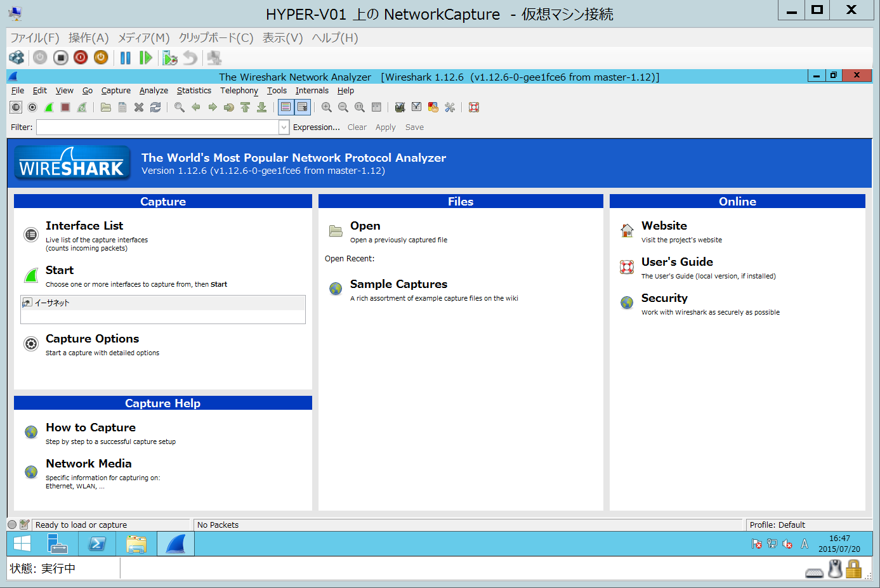Edit capture filters from the toolbar
The width and height of the screenshot is (880, 588).
400,107
